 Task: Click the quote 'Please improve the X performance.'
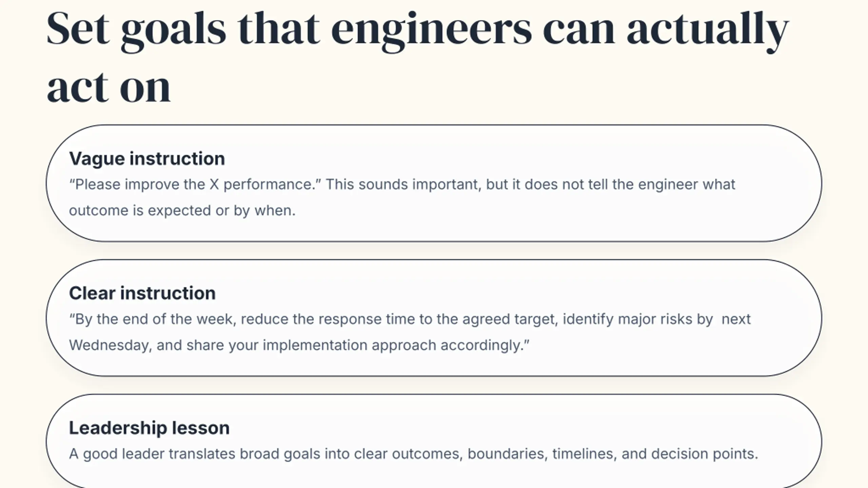(x=195, y=185)
